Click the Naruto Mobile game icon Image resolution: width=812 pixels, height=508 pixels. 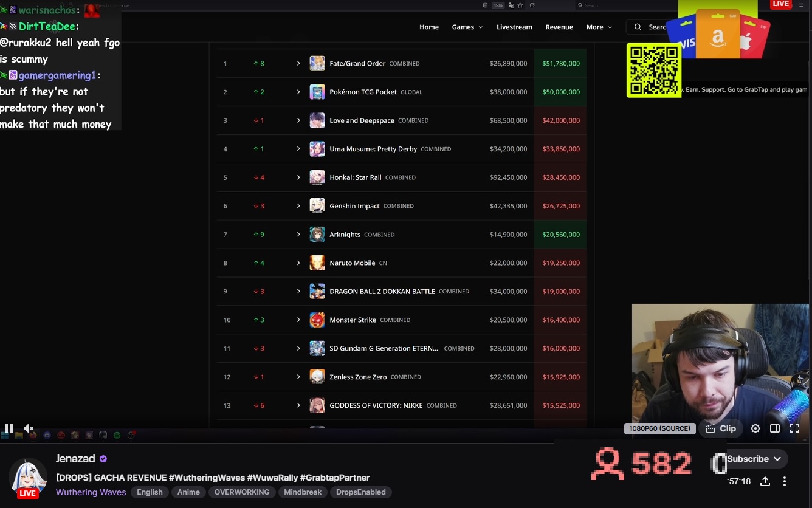tap(317, 263)
